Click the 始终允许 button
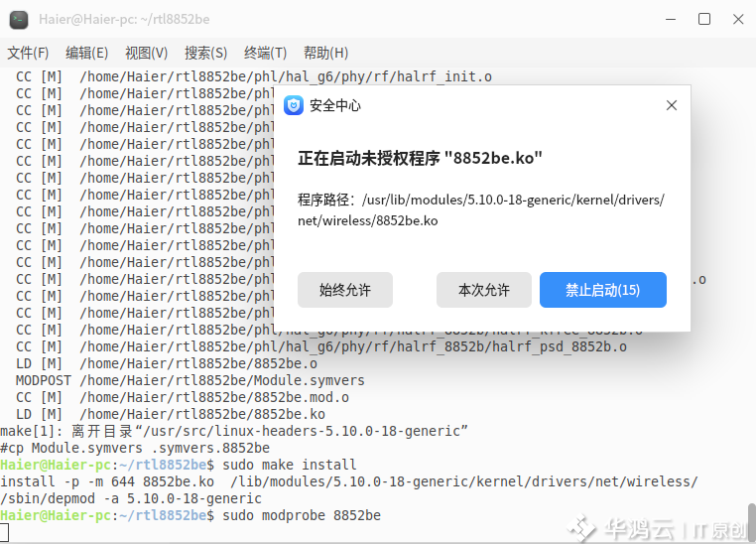756x544 pixels. tap(344, 290)
